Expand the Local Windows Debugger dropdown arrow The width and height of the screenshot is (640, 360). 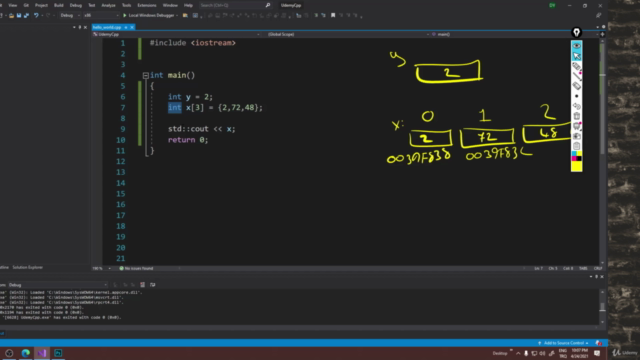(177, 16)
